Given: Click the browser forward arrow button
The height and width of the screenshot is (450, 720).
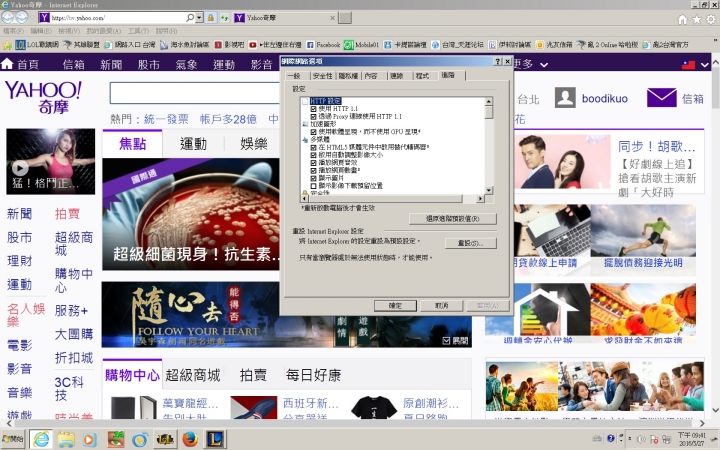Looking at the screenshot, I should click(22, 17).
